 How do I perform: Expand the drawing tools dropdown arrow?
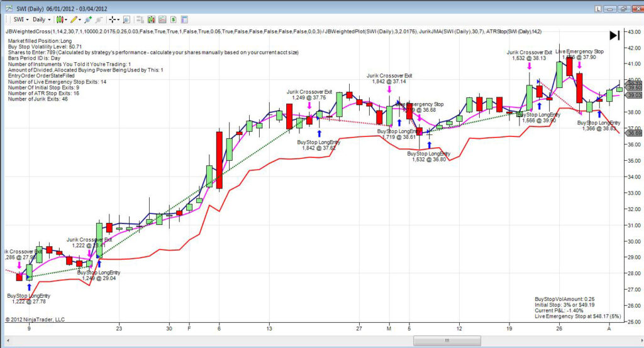pyautogui.click(x=80, y=19)
